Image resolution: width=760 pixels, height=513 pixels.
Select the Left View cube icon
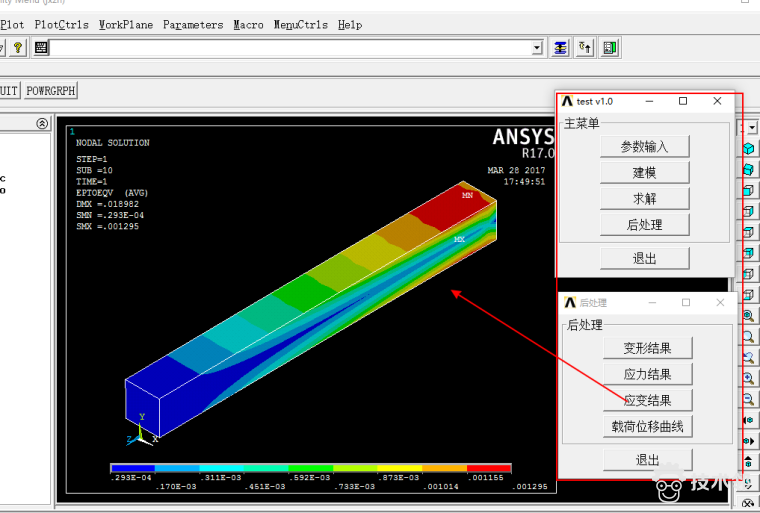point(748,273)
